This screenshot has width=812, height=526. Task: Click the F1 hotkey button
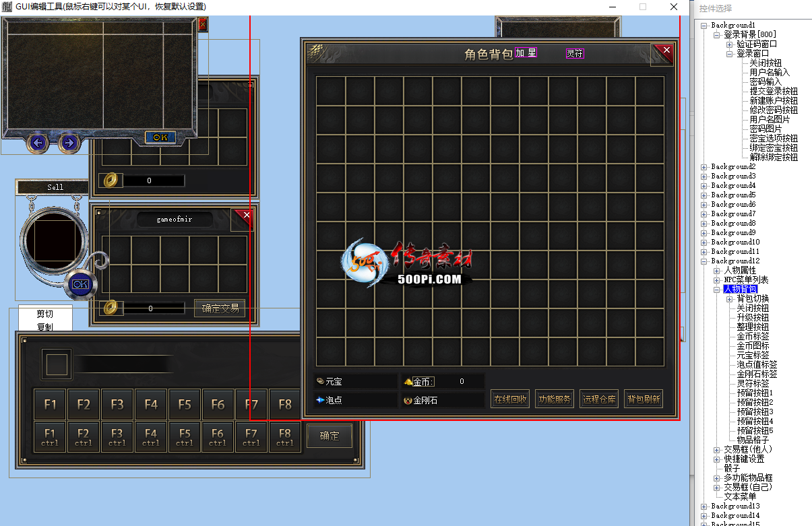coord(51,405)
